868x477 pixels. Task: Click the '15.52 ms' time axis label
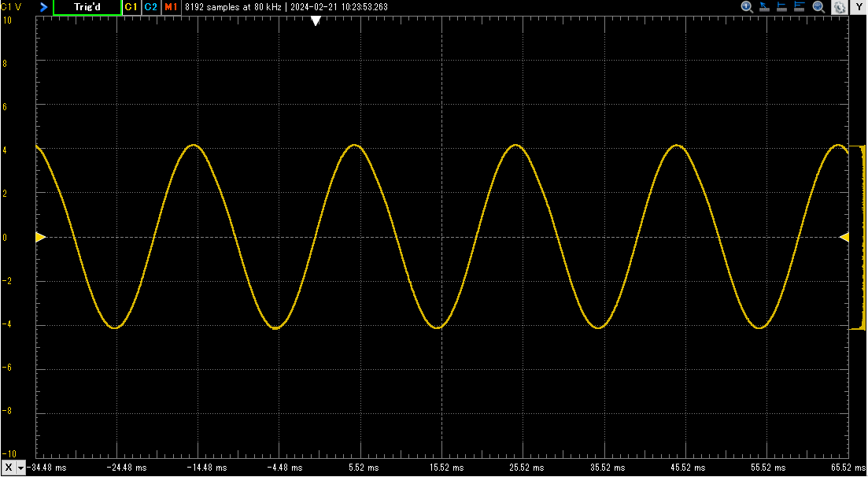[x=447, y=468]
